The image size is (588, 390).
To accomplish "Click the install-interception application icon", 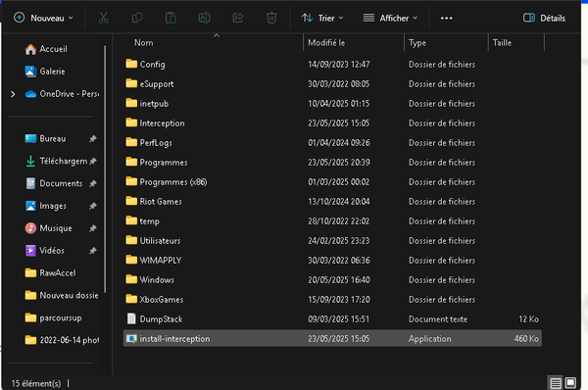I will [131, 339].
